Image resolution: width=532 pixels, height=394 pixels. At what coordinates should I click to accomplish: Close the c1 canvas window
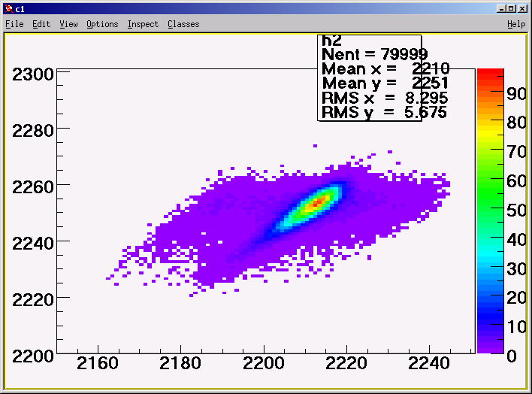(x=522, y=8)
